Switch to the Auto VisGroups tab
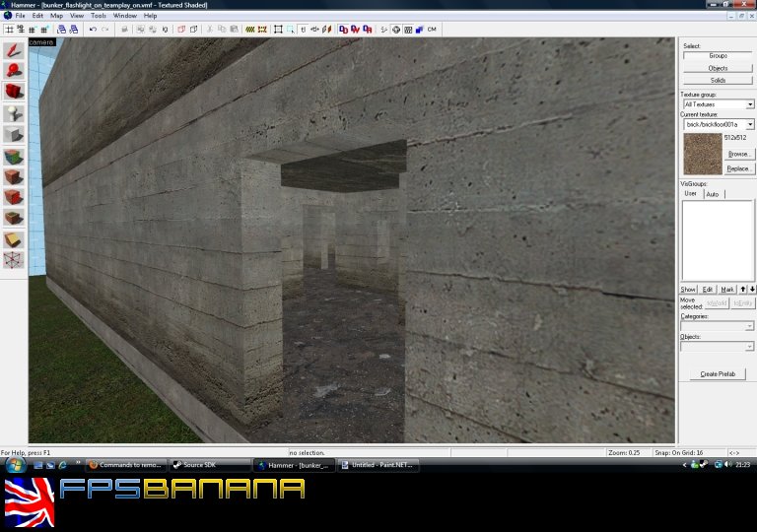Viewport: 757px width, 532px height. pos(712,194)
